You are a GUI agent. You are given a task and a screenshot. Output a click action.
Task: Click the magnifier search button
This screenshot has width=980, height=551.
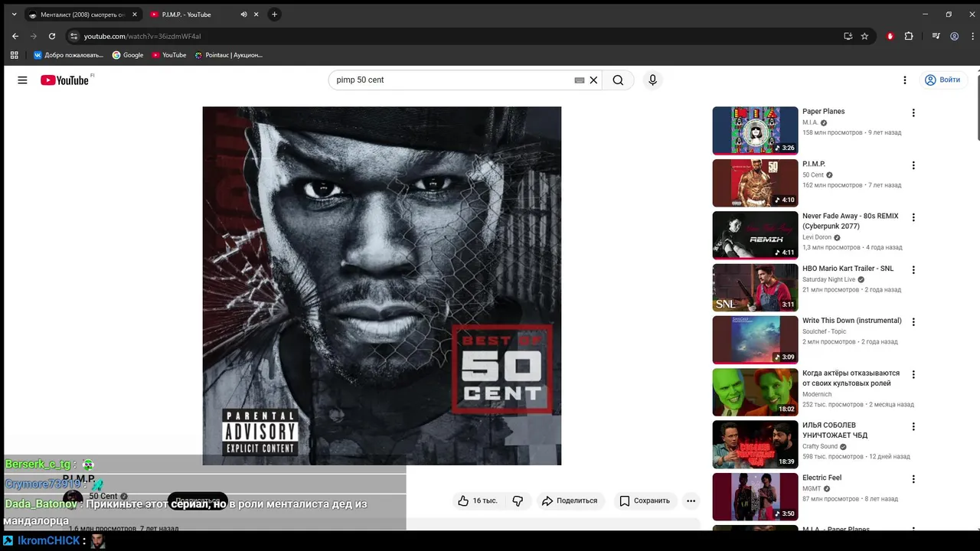pyautogui.click(x=618, y=80)
